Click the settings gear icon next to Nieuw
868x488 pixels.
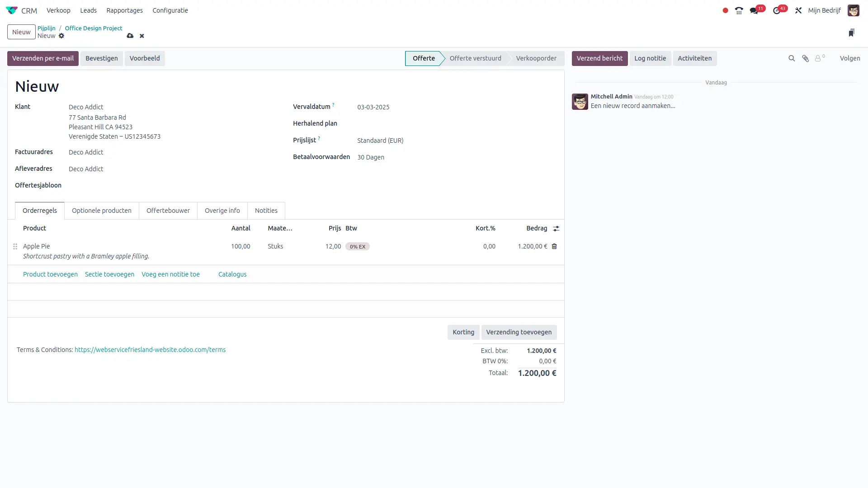[61, 36]
